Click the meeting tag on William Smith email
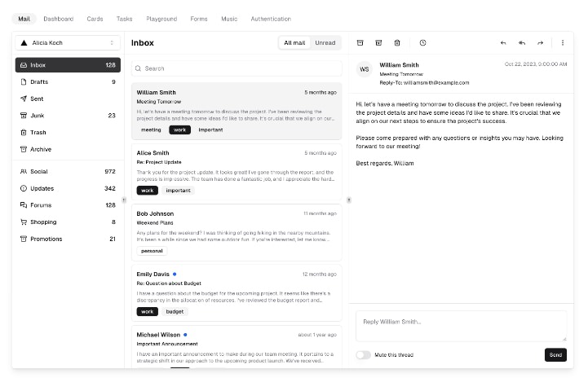Viewport: 588px width, 391px height. coord(151,130)
